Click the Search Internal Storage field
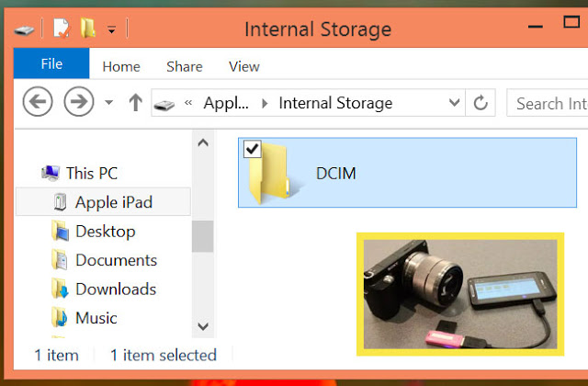 548,103
